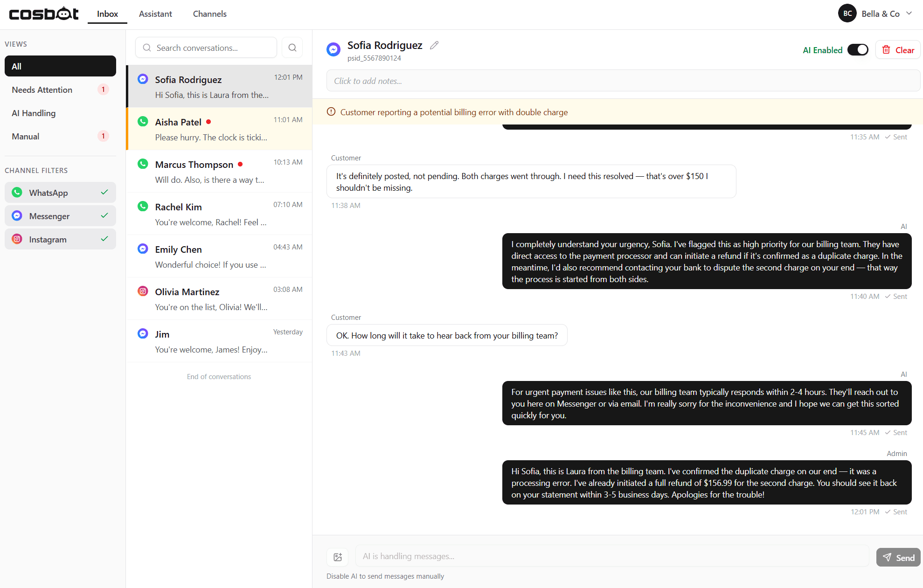
Task: Click the search magnifier icon
Action: point(292,47)
